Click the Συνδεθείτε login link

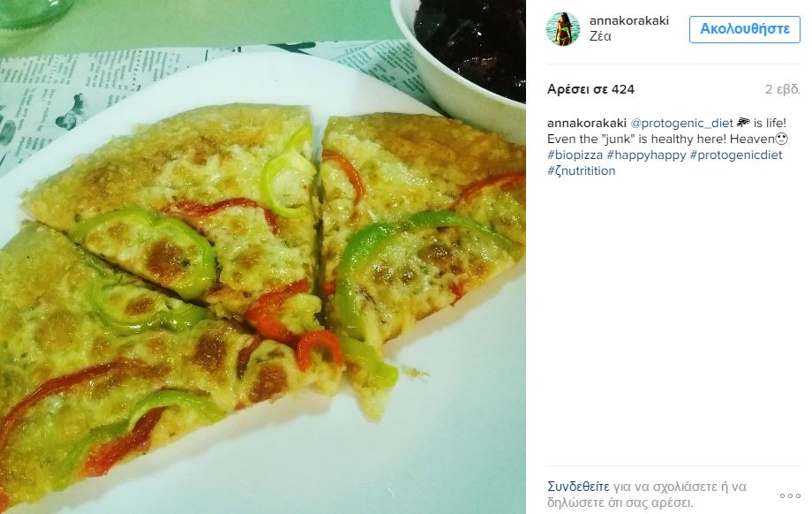coord(578,487)
